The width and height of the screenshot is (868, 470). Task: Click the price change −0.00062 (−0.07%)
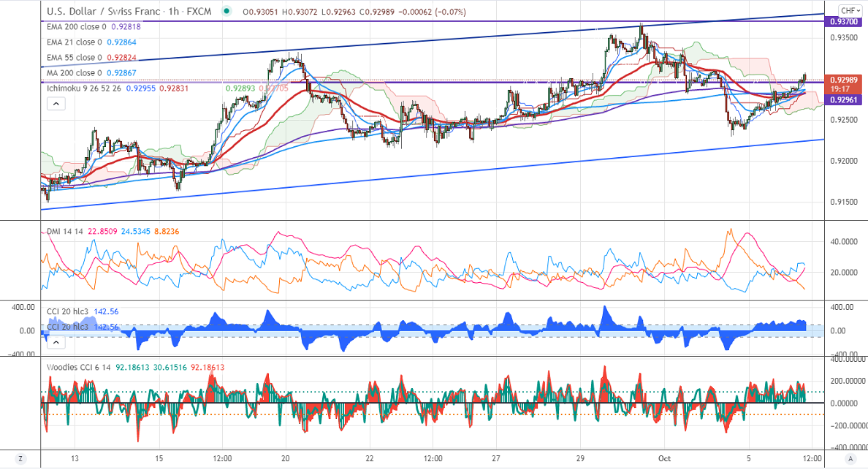[x=431, y=12]
